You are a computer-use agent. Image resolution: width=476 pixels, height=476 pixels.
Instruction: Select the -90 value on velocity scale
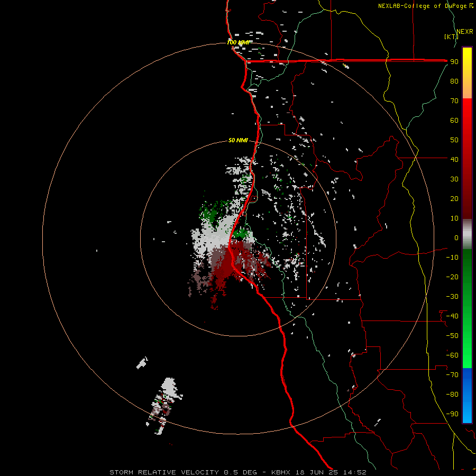pyautogui.click(x=452, y=414)
